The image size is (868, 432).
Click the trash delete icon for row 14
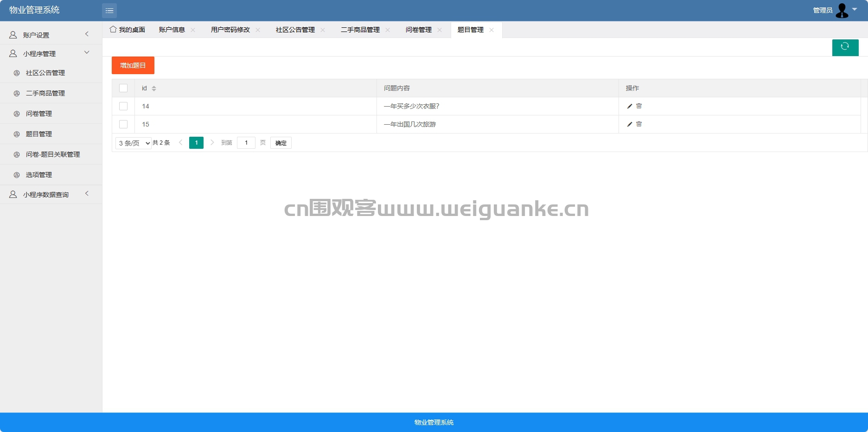coord(639,106)
